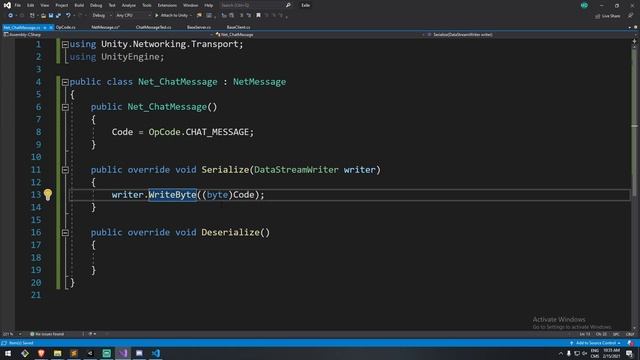Click the Visual Studio purple taskbar icon
Image resolution: width=640 pixels, height=360 pixels.
(123, 353)
